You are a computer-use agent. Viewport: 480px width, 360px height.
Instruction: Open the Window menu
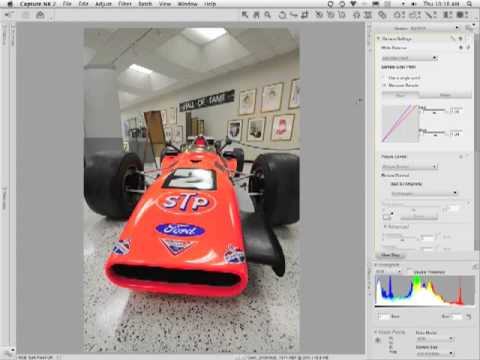[x=187, y=4]
